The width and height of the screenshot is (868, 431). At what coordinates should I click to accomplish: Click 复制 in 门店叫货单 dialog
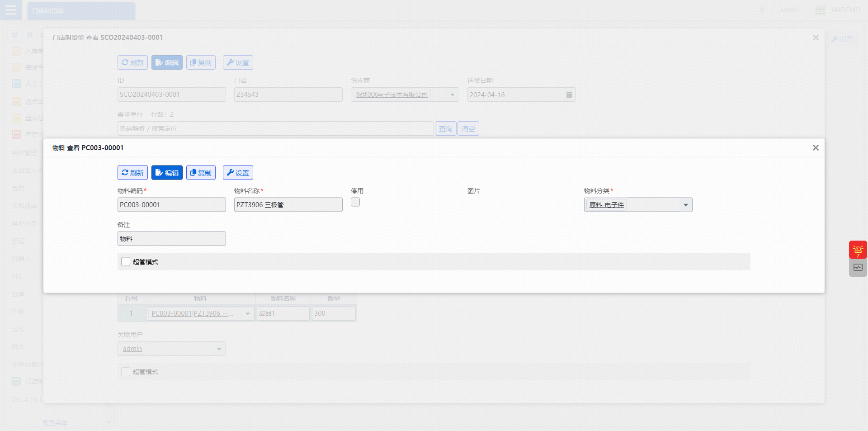[201, 62]
